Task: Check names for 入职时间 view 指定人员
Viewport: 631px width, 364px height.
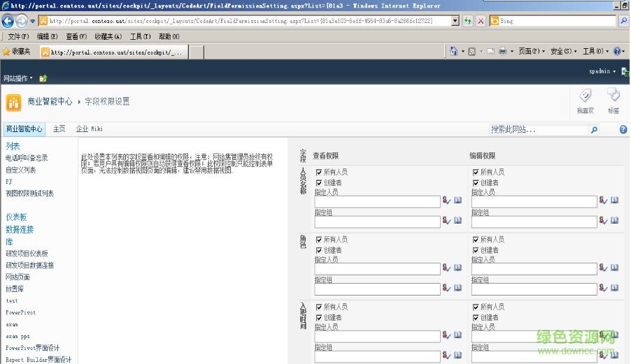Action: (446, 335)
